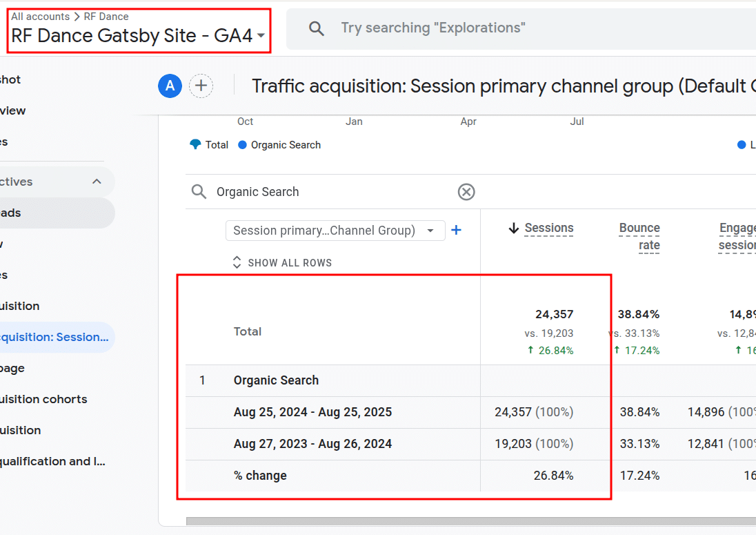Select the highlighted sidebar item ending in 'ads'
The height and width of the screenshot is (535, 756).
[57, 213]
